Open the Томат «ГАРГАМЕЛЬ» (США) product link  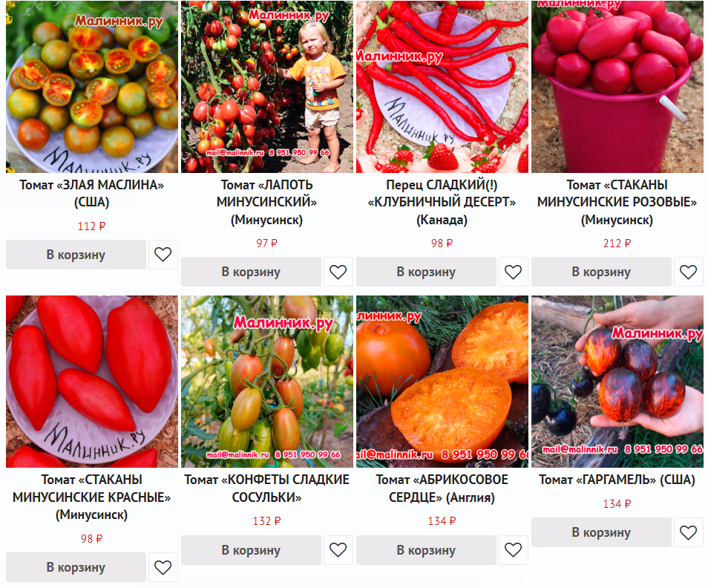(617, 480)
